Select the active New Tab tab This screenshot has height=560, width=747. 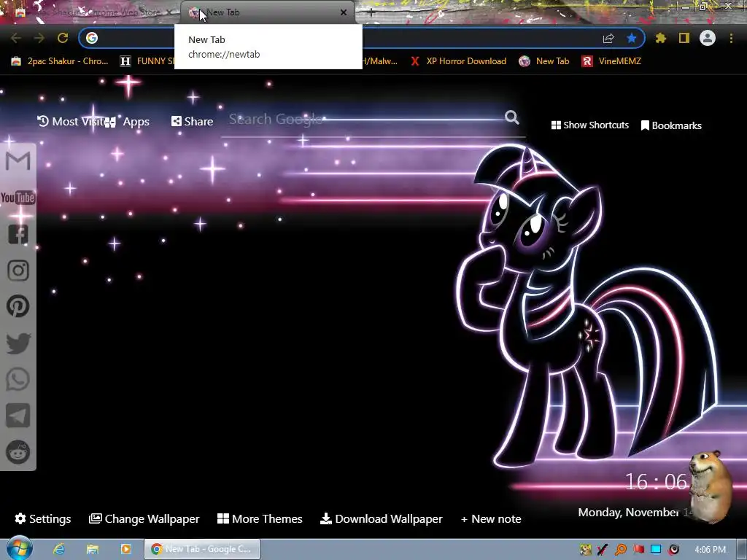click(x=268, y=12)
